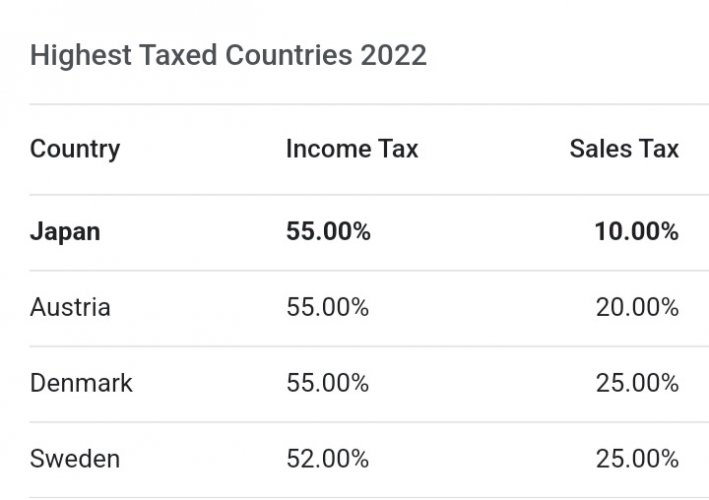Image resolution: width=709 pixels, height=500 pixels.
Task: Click Denmark's 25.00% sales tax value
Action: 638,383
